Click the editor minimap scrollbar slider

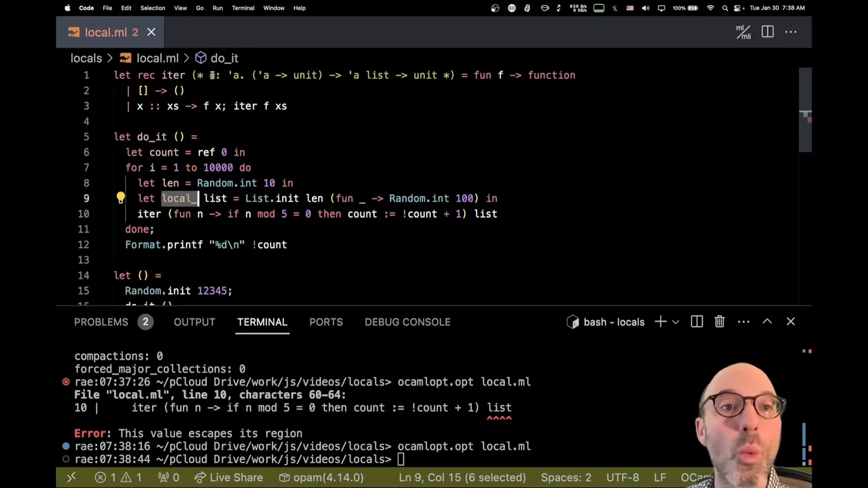pyautogui.click(x=805, y=110)
